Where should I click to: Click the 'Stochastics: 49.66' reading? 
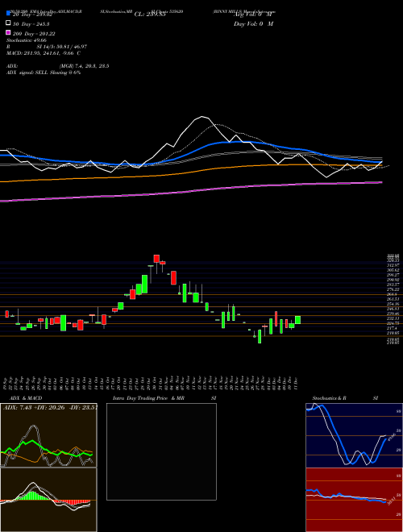coord(27,40)
